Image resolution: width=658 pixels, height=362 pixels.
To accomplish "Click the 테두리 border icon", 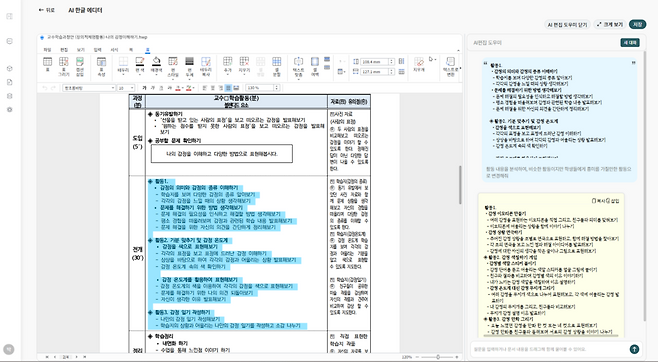I will [x=123, y=62].
